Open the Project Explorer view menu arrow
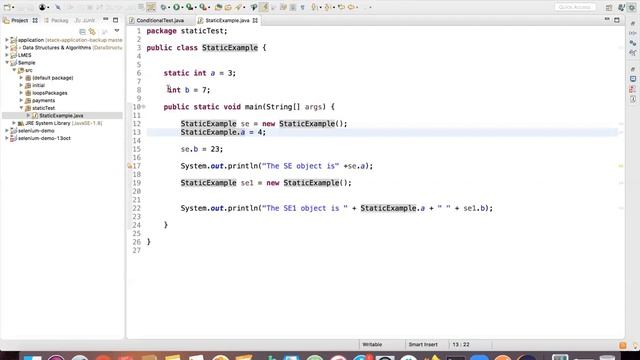This screenshot has height=360, width=640. [117, 31]
